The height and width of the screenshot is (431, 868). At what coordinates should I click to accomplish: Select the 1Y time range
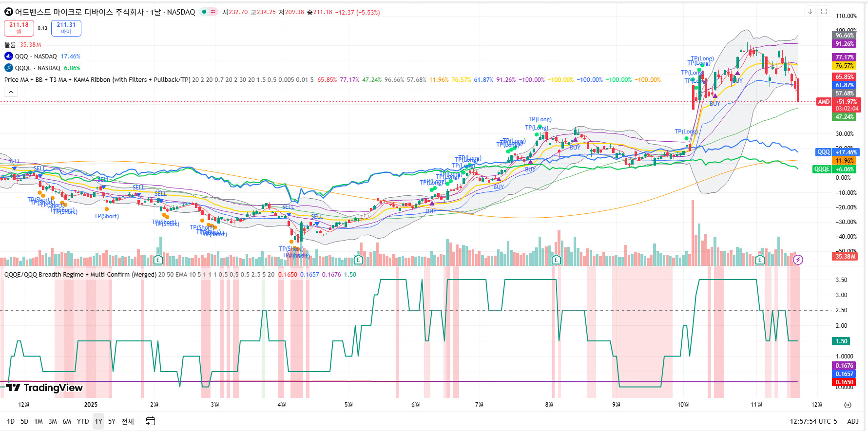coord(98,421)
